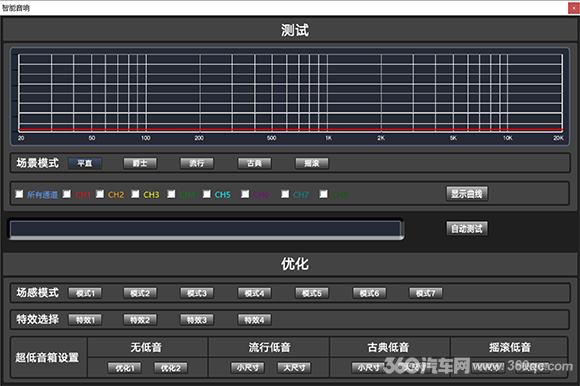The width and height of the screenshot is (580, 386).
Task: Select the 平直 scene mode button
Action: click(x=85, y=163)
